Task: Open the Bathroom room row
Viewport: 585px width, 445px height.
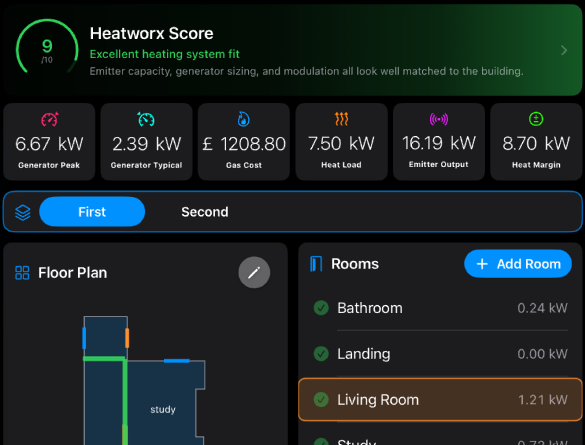Action: point(441,308)
